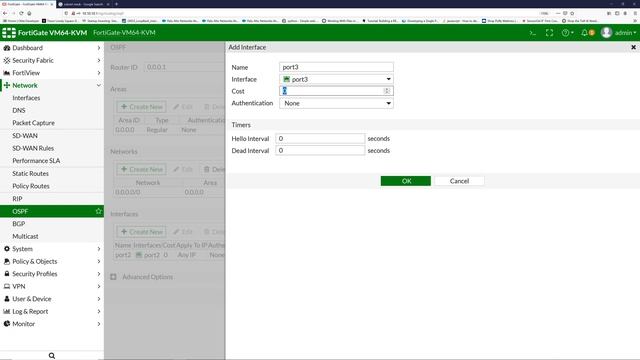The image size is (640, 360).
Task: Expand the Monitor menu chevron
Action: [98, 324]
